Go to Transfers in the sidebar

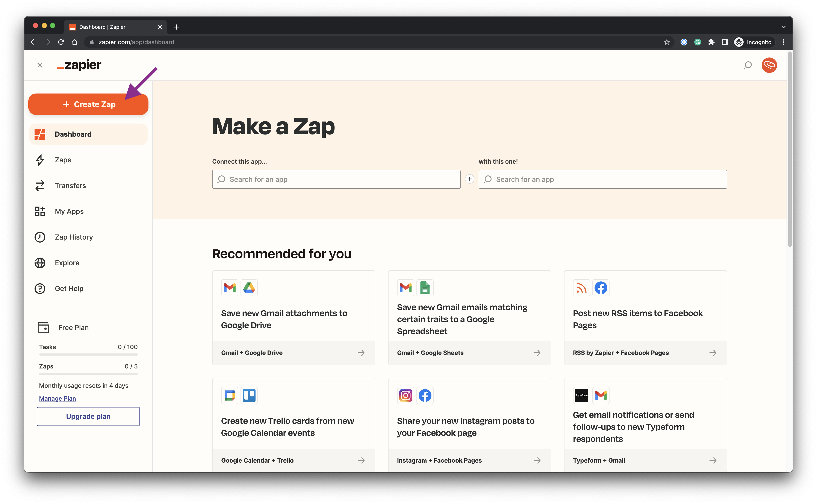88,186
